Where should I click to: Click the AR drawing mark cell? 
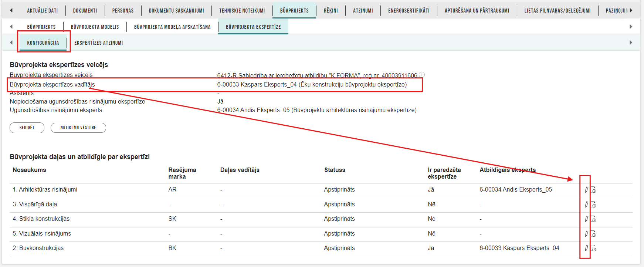coord(172,190)
